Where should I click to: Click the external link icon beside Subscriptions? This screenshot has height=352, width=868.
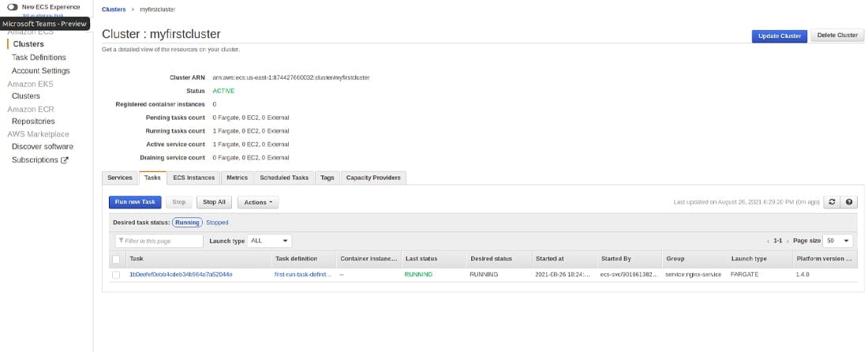click(64, 160)
